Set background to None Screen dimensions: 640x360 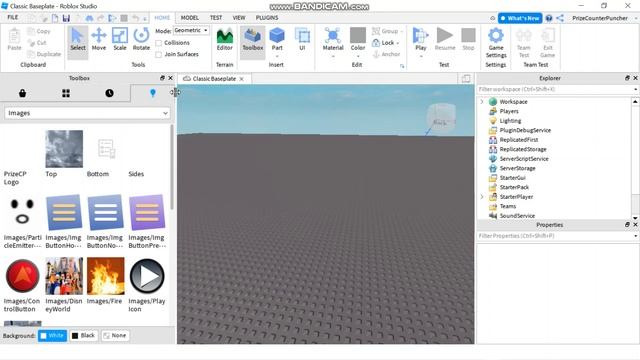(x=115, y=336)
